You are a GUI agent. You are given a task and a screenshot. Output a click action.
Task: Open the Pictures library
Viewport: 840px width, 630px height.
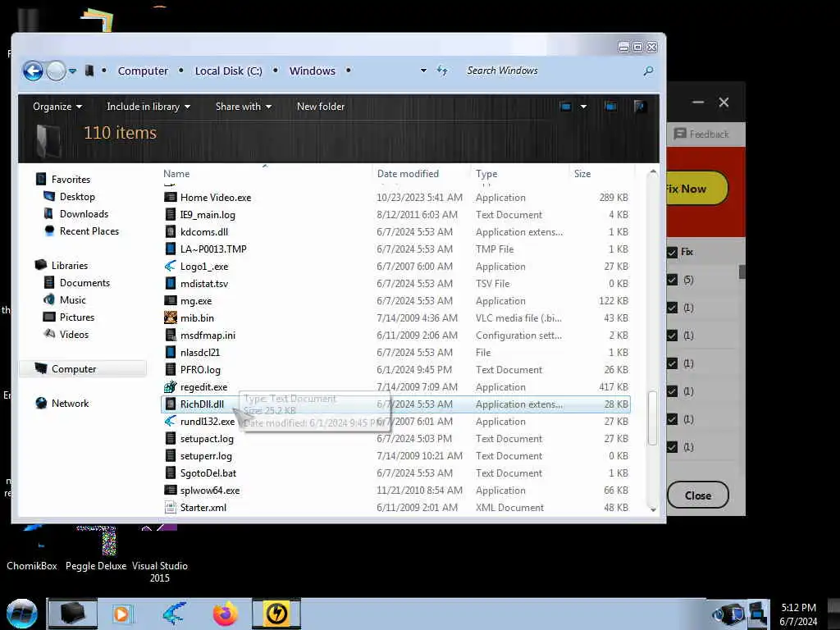77,317
